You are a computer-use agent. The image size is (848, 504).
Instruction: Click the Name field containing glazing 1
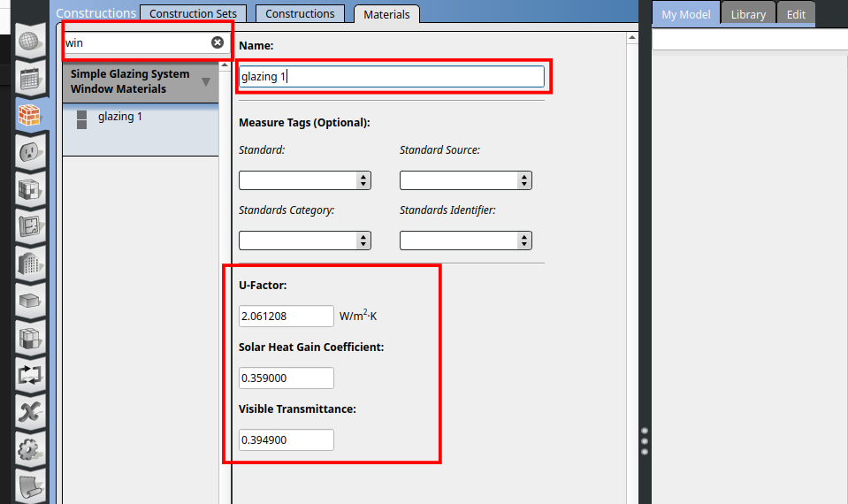tap(392, 76)
